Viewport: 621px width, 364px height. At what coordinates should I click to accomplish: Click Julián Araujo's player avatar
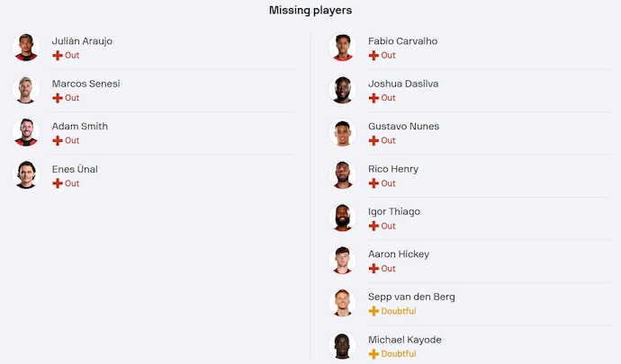pyautogui.click(x=27, y=48)
